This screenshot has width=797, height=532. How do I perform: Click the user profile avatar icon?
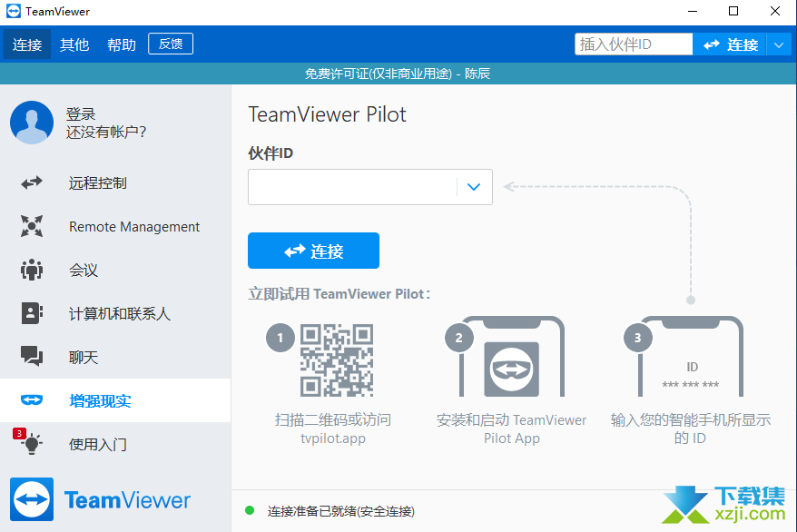32,123
